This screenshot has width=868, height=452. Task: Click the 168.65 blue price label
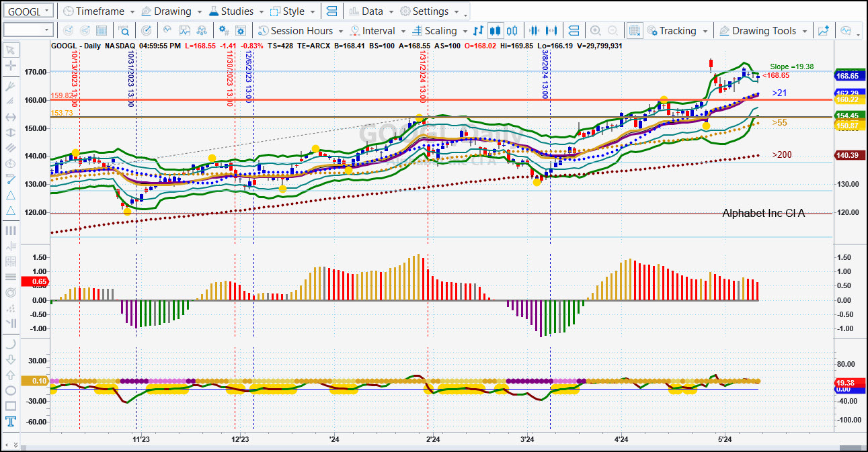[849, 76]
